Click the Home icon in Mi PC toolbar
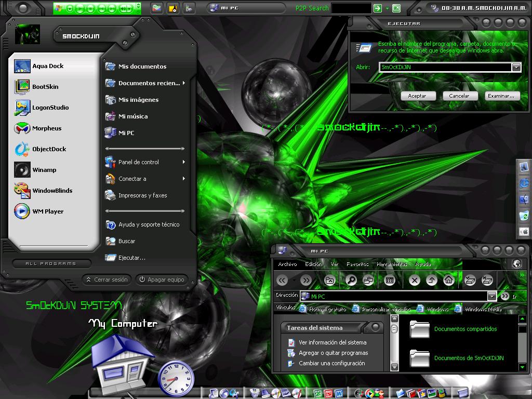 (x=448, y=280)
